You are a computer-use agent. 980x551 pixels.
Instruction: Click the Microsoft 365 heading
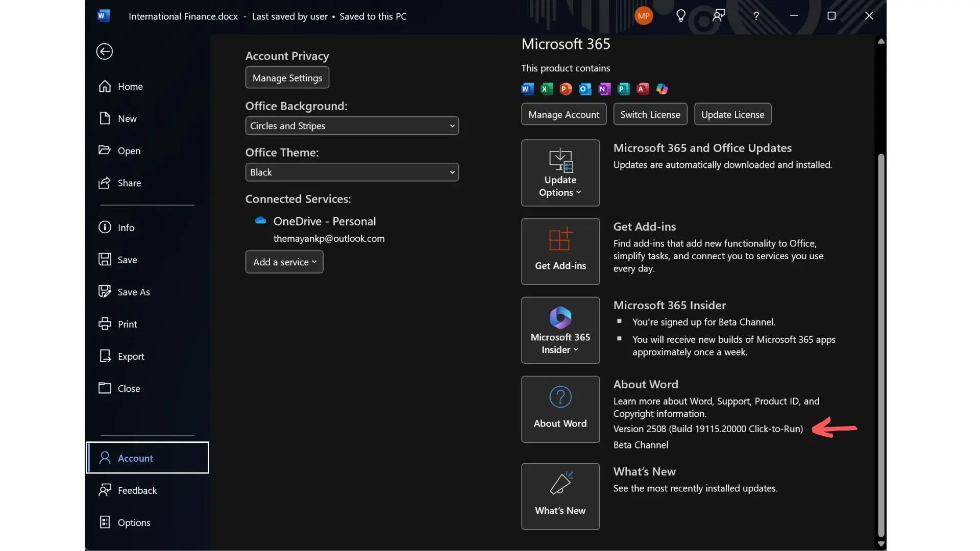click(x=566, y=44)
